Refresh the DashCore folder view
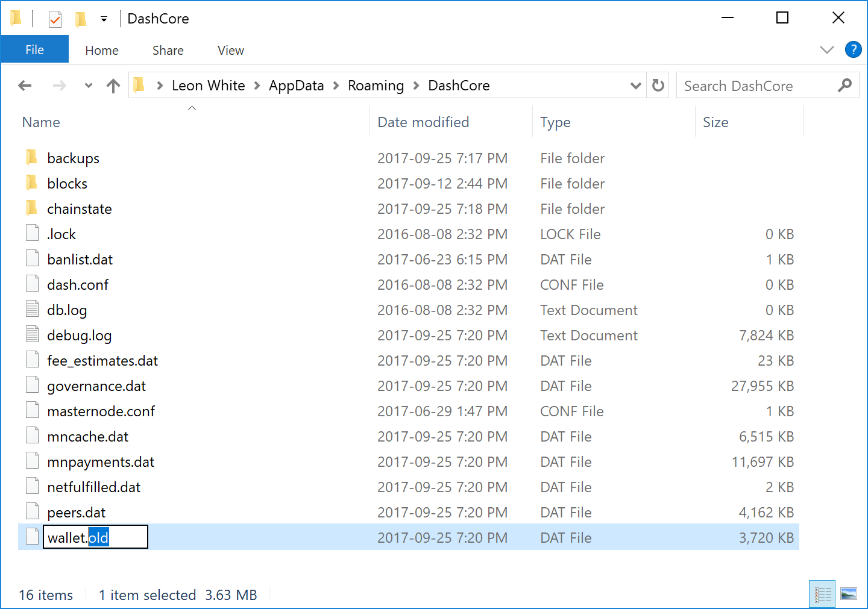Screen dimensions: 868x609 coord(658,86)
